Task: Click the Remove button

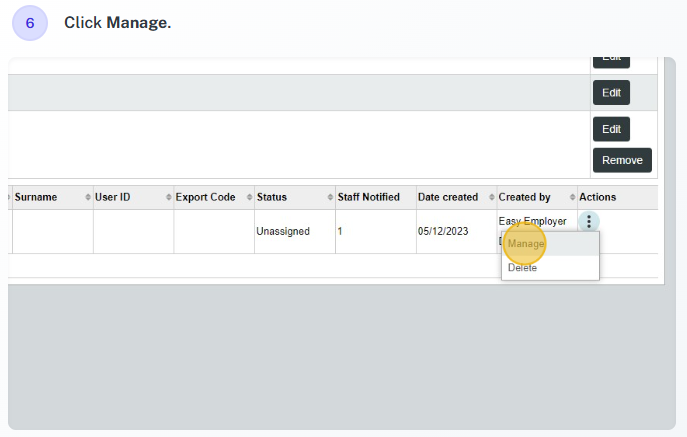Action: [x=622, y=160]
